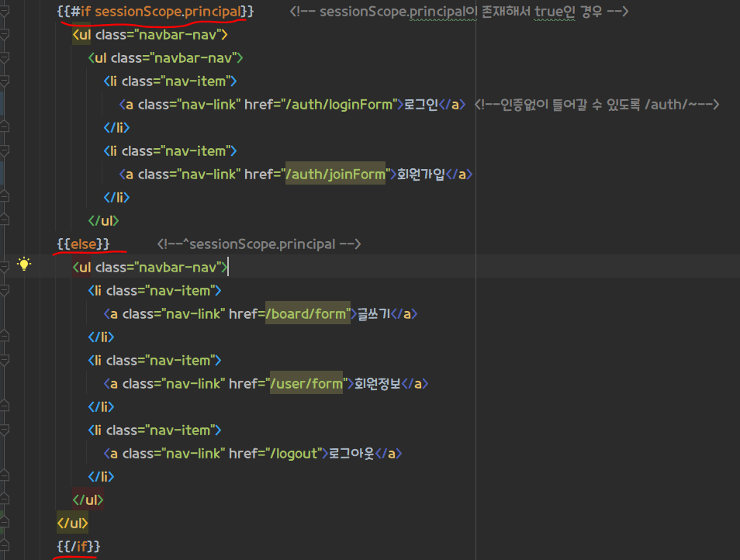Click the highlighted /user/form href value

point(306,384)
